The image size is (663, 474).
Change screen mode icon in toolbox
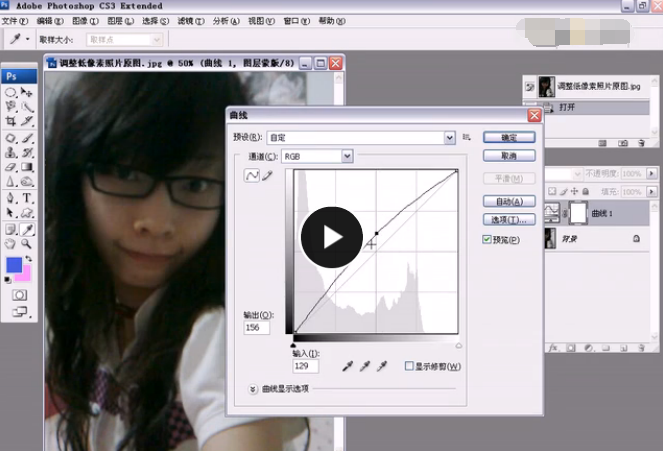pyautogui.click(x=19, y=312)
